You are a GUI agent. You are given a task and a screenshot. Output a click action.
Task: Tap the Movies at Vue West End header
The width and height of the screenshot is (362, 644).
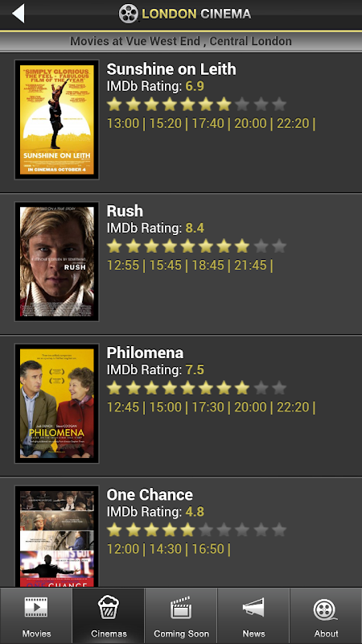click(181, 41)
